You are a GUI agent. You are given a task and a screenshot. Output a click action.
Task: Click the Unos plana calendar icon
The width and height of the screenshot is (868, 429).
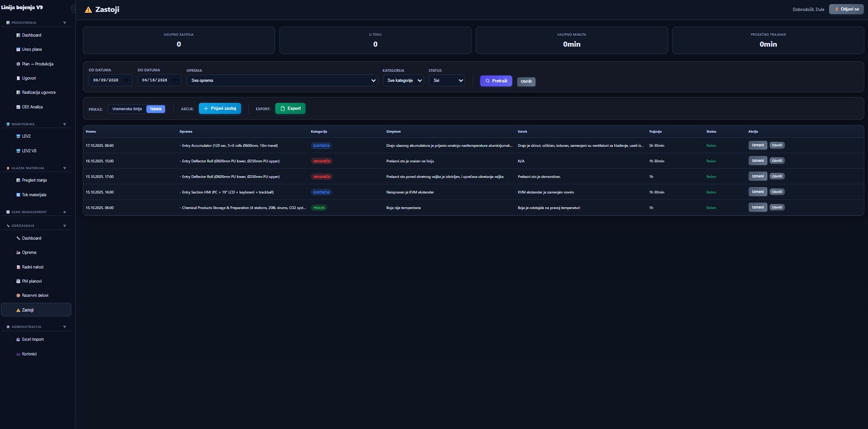click(x=18, y=49)
